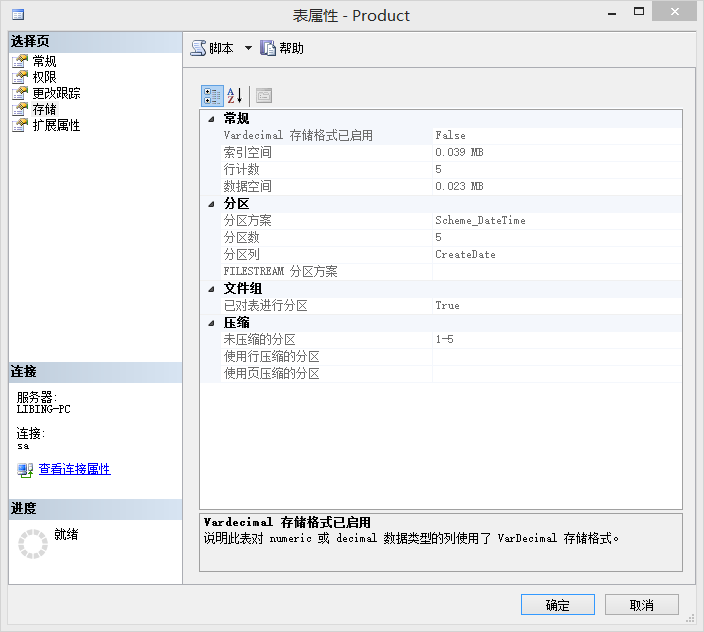Switch to the 常规 page

pyautogui.click(x=44, y=61)
